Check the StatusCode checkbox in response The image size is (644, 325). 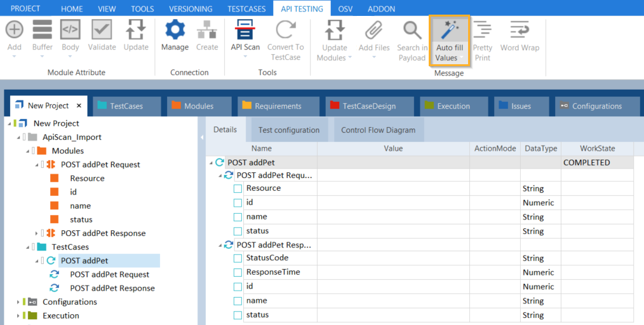coord(238,258)
